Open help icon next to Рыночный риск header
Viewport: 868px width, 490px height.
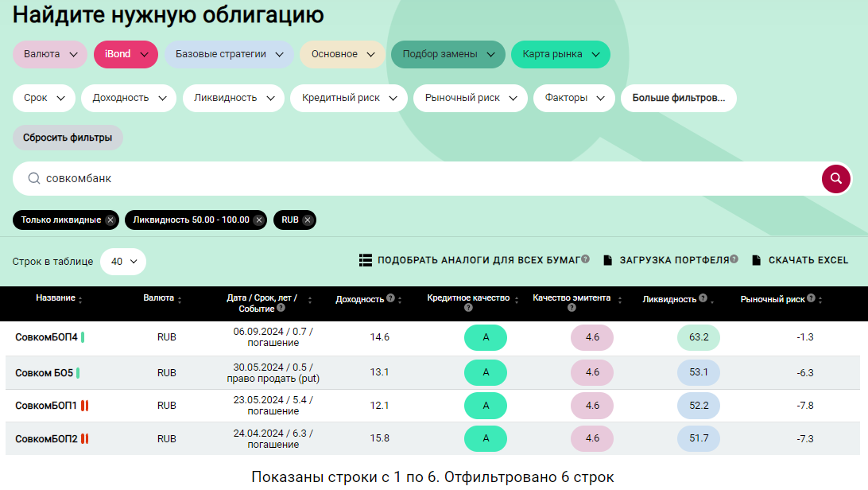(x=811, y=298)
